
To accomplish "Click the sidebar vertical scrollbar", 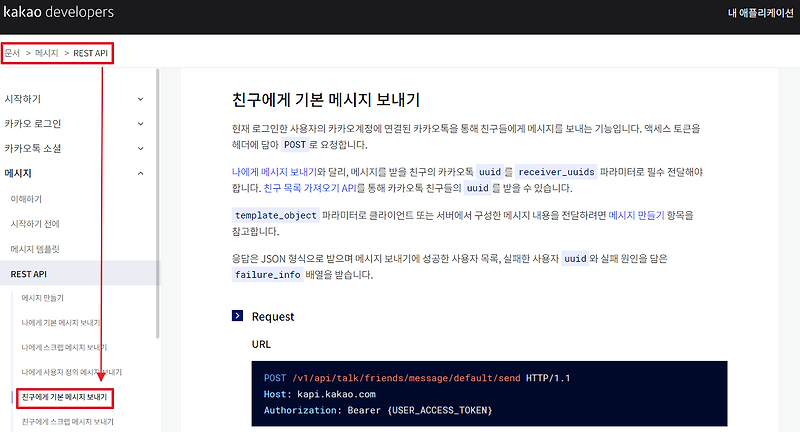I will pos(158,204).
